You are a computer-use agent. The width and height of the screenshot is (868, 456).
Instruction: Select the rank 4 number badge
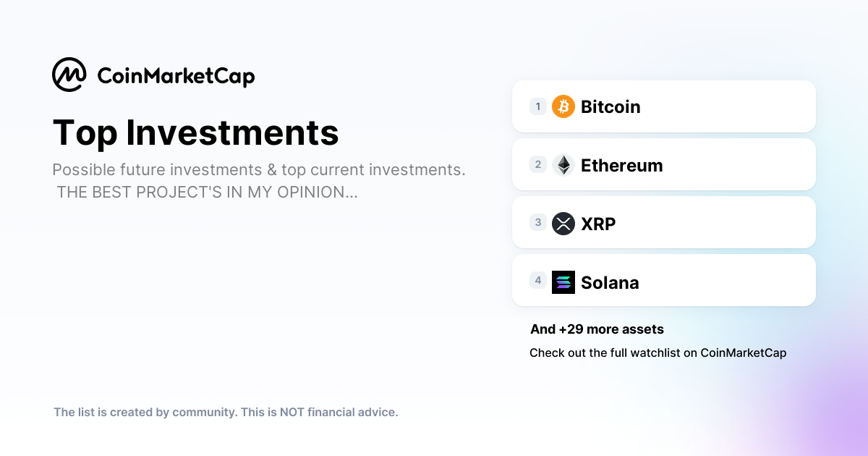[x=537, y=280]
